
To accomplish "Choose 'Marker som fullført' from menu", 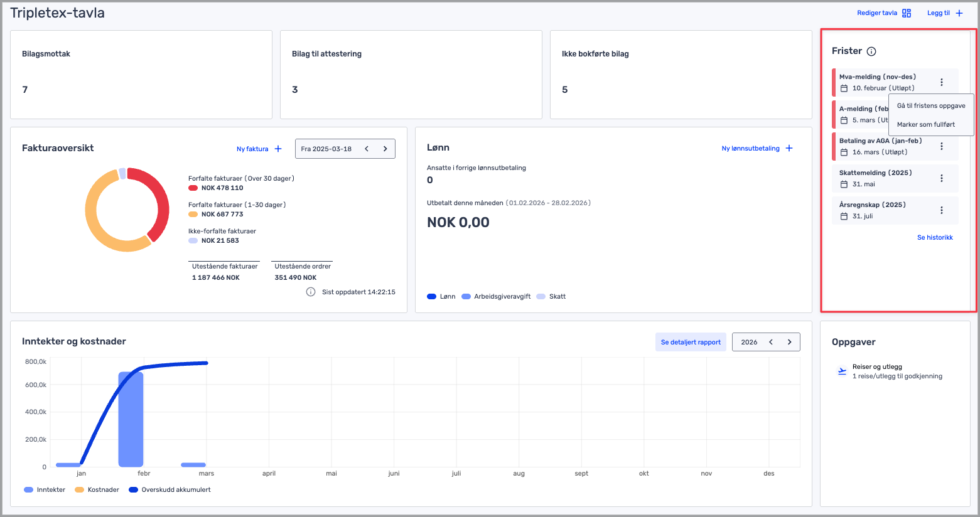I will coord(925,125).
